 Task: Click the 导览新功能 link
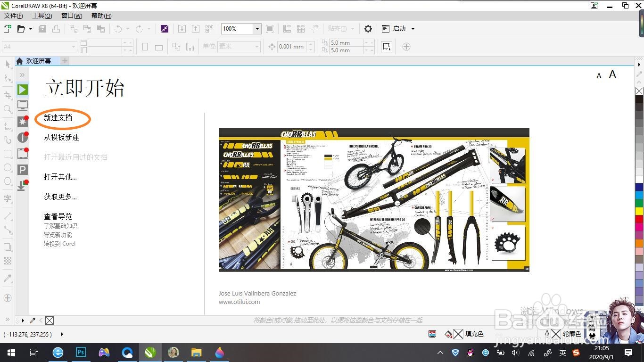pos(58,235)
